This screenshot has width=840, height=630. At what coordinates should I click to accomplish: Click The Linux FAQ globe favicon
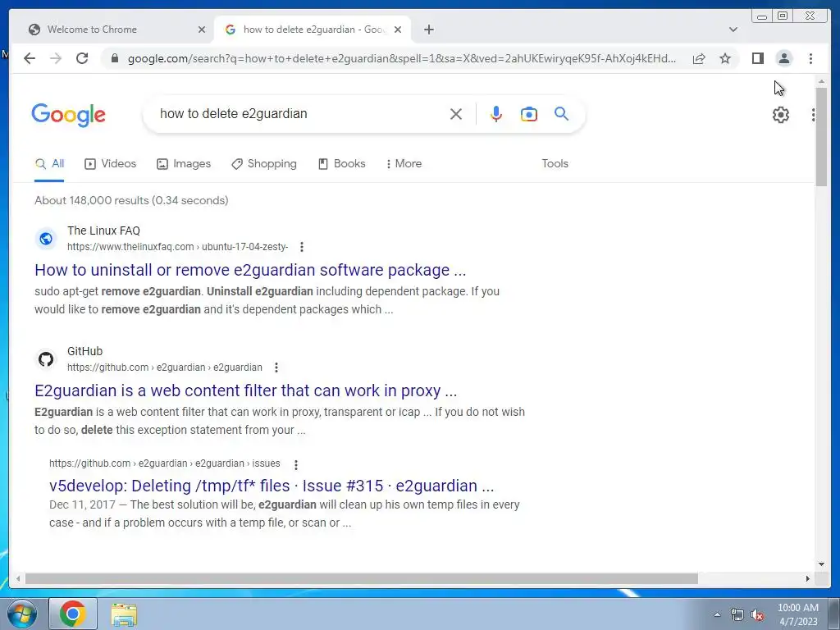[46, 239]
